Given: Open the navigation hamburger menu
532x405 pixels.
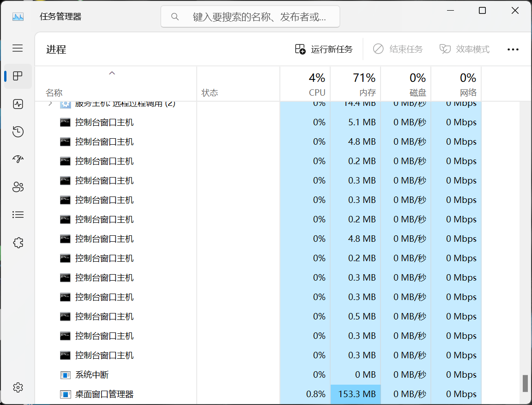Looking at the screenshot, I should point(18,48).
